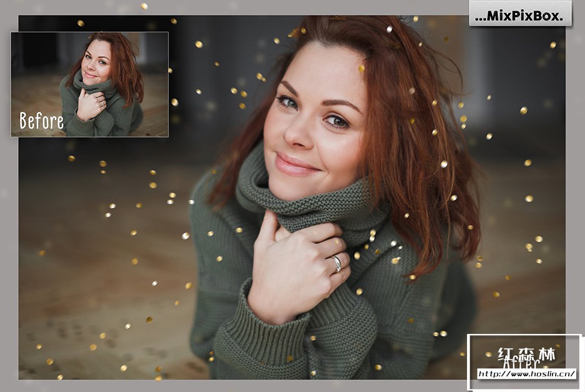The image size is (585, 392).
Task: Click the 'After' label text
Action: [x=521, y=363]
